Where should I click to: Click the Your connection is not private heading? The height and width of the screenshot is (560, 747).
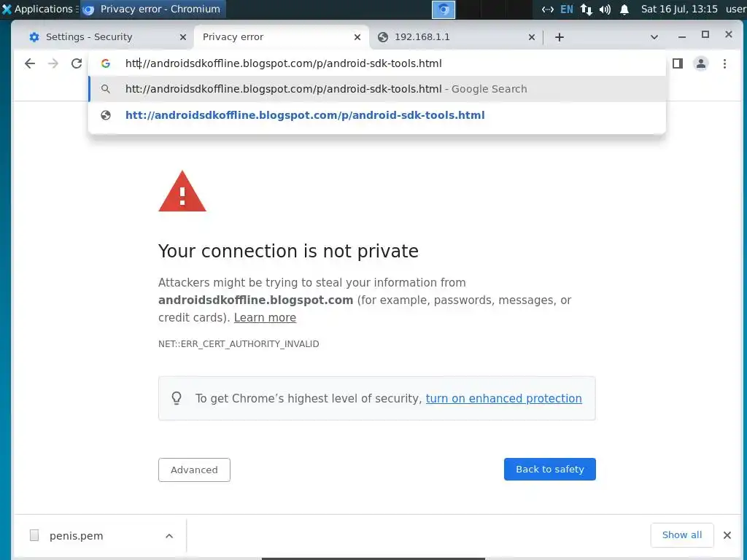[288, 251]
